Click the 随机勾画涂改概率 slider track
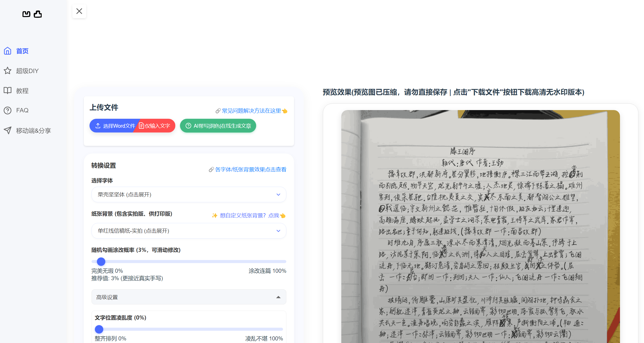 [x=189, y=262]
